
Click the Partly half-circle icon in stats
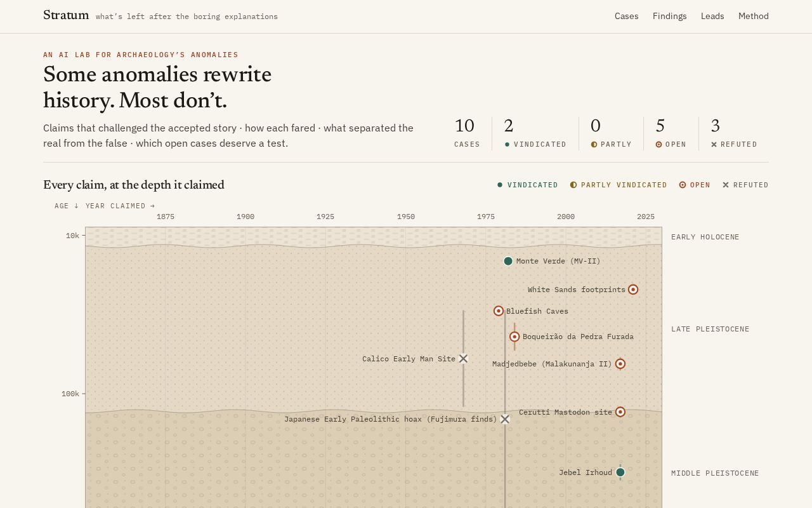594,145
